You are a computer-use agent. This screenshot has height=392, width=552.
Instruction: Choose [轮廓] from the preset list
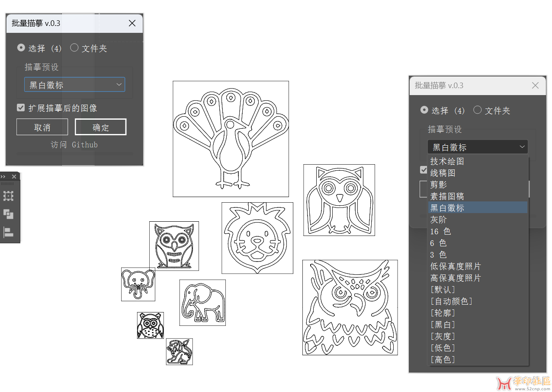(x=478, y=313)
